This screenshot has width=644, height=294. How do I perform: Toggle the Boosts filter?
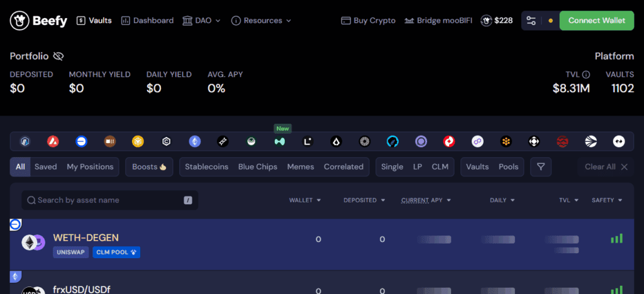point(149,167)
